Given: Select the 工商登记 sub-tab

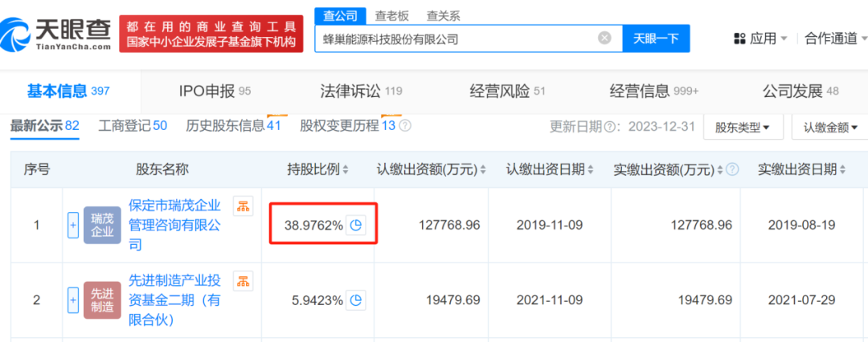Looking at the screenshot, I should click(x=133, y=126).
